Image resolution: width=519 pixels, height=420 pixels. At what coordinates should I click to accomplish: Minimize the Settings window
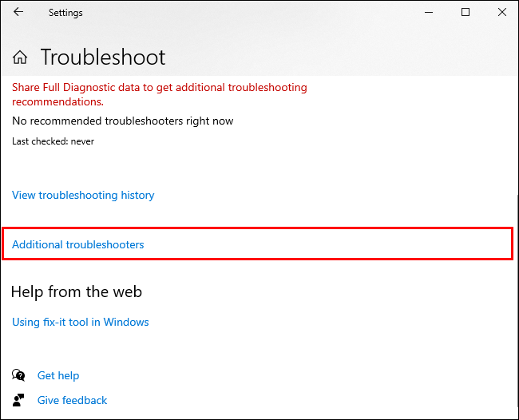coord(430,13)
